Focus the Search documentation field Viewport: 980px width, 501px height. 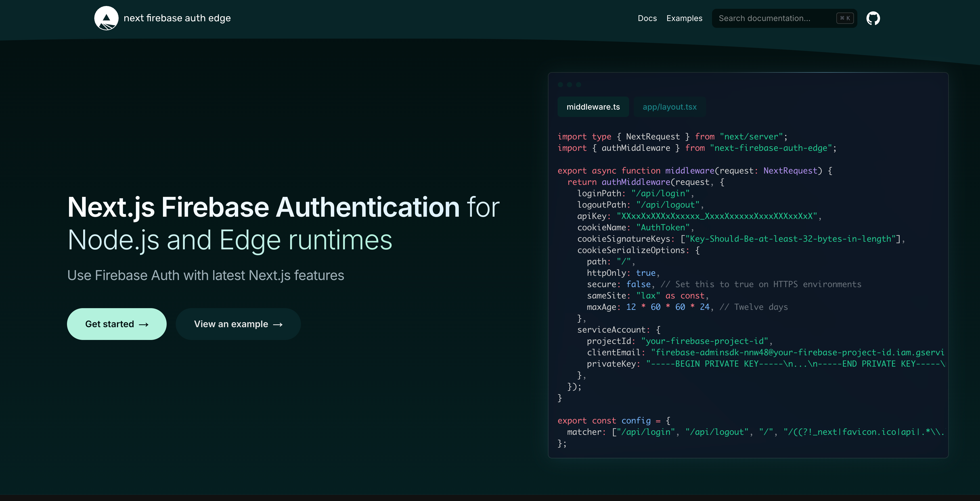tap(784, 18)
